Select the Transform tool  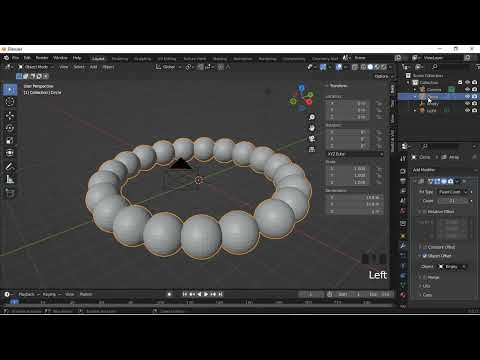point(10,153)
